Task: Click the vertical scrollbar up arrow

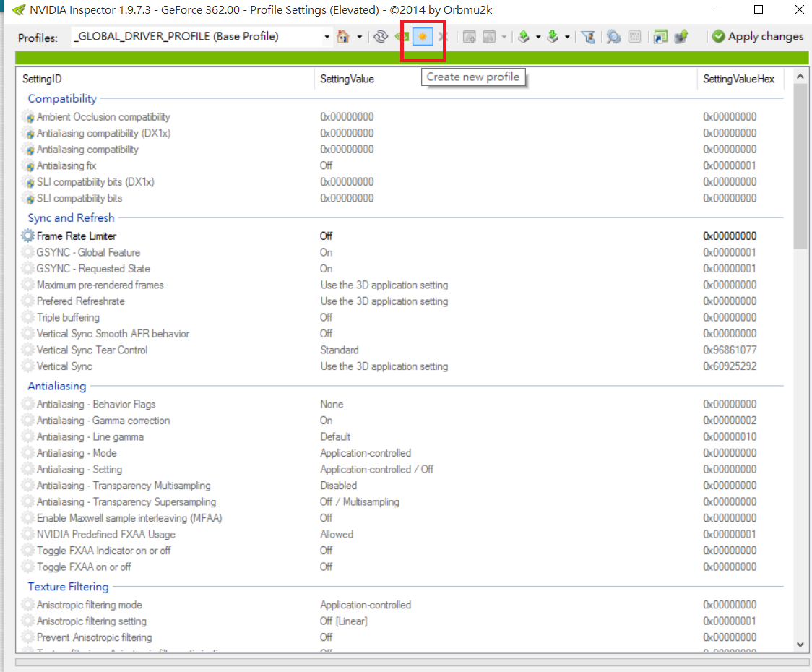Action: pos(800,77)
